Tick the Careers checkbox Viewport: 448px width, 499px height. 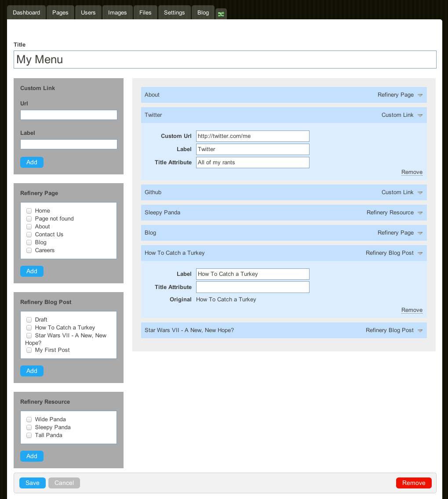(x=29, y=250)
